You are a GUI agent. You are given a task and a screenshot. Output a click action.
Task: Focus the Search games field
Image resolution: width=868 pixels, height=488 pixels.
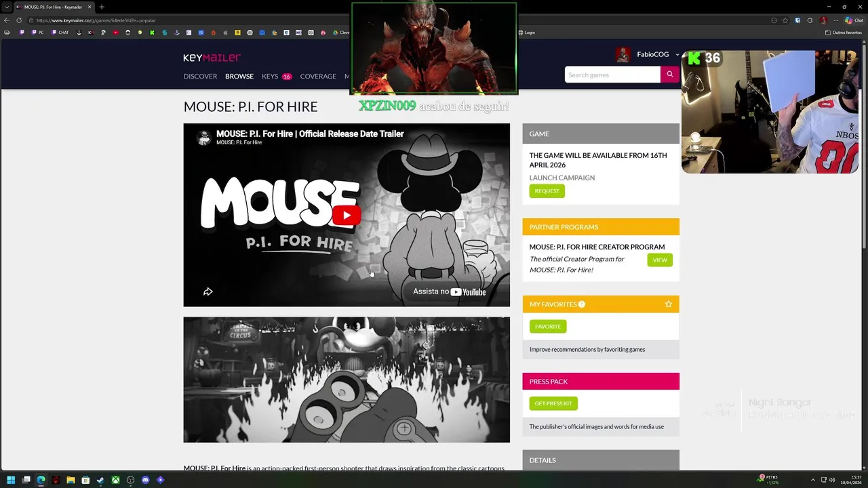[612, 75]
